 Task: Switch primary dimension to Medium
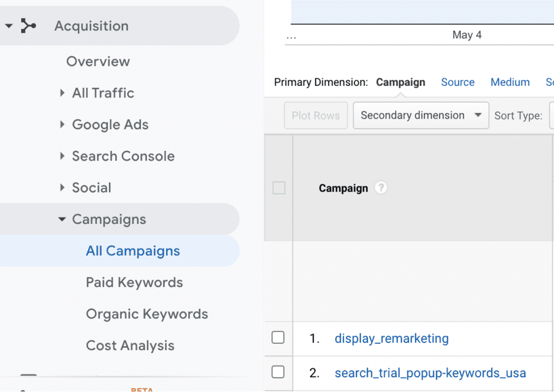point(510,82)
